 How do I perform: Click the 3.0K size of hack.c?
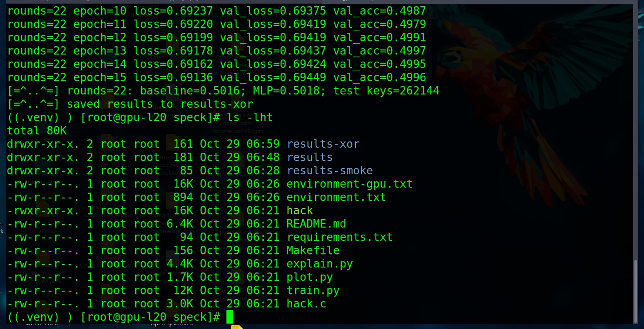click(180, 304)
